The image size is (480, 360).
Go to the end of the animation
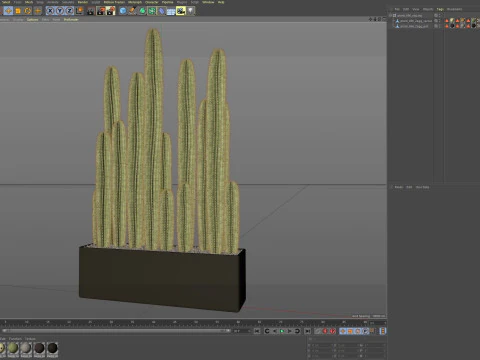(x=307, y=331)
